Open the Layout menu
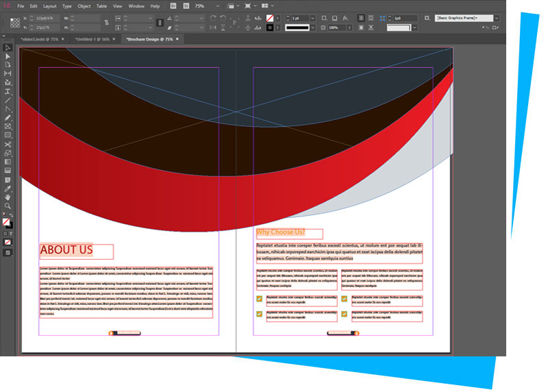The width and height of the screenshot is (548, 392). (x=49, y=6)
